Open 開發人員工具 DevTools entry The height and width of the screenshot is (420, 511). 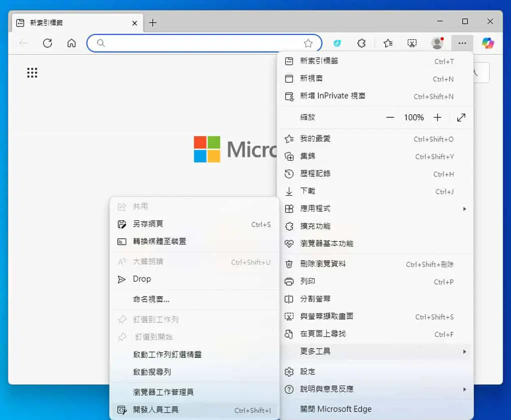[x=194, y=410]
